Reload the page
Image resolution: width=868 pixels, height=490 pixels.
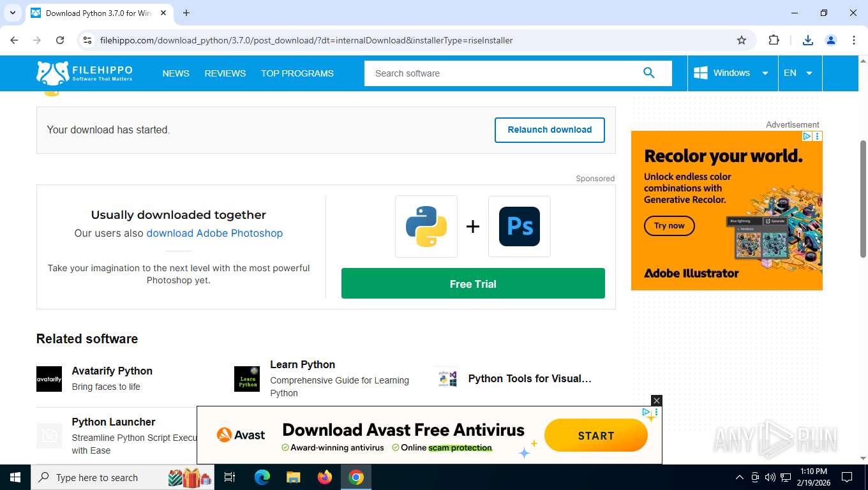click(60, 40)
